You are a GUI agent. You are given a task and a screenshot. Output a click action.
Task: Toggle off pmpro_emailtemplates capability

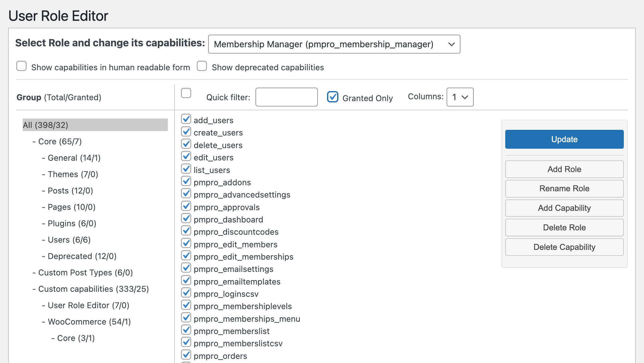click(x=186, y=280)
